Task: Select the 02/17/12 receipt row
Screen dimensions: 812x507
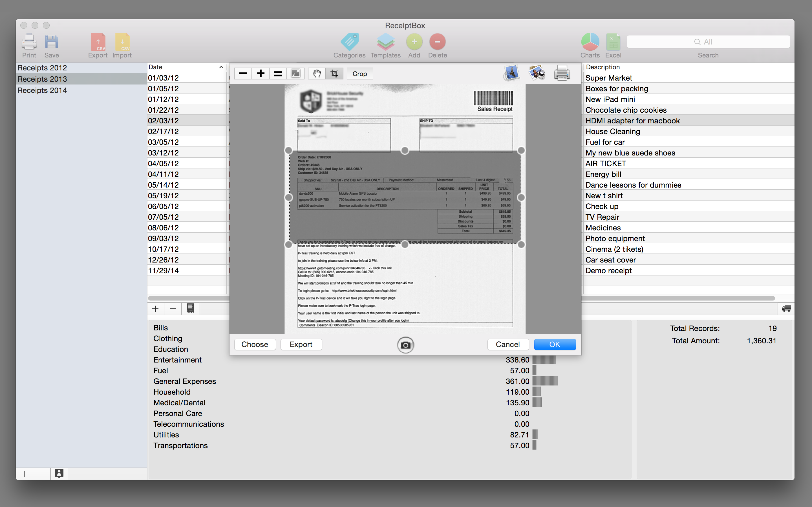Action: click(x=164, y=132)
